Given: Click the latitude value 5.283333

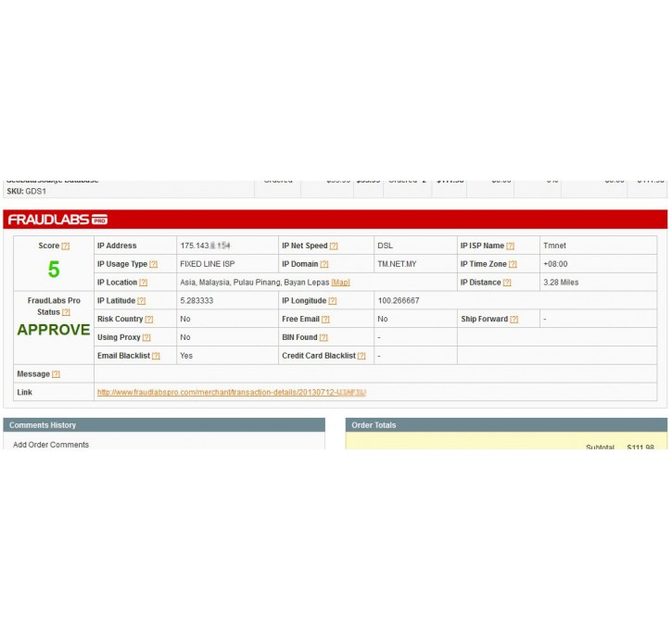Looking at the screenshot, I should (x=197, y=301).
